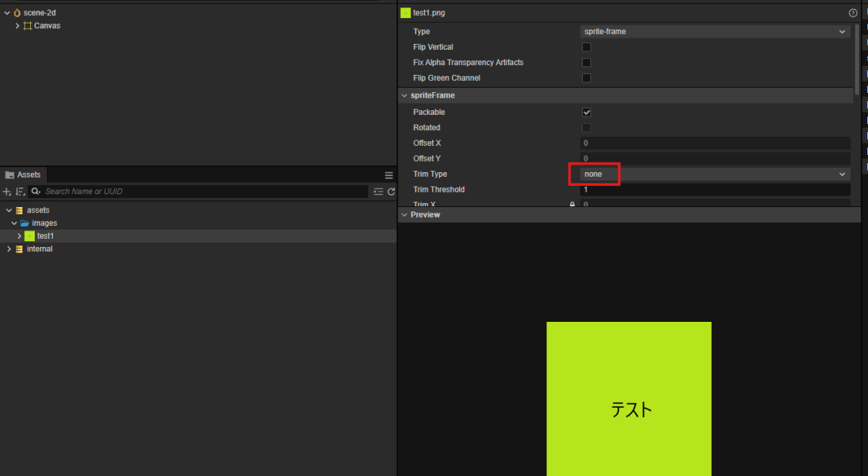
Task: Check Fix Alpha Transparency Artifacts
Action: pyautogui.click(x=586, y=63)
